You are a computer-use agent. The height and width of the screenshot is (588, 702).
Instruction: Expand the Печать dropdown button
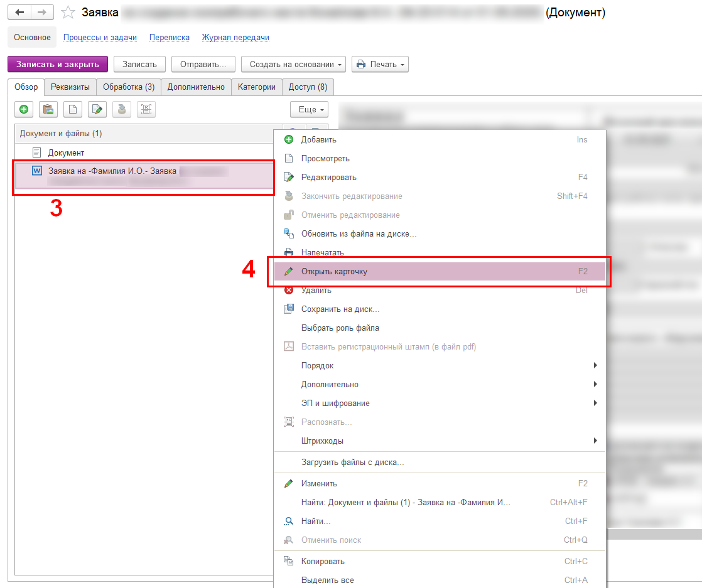coord(380,64)
